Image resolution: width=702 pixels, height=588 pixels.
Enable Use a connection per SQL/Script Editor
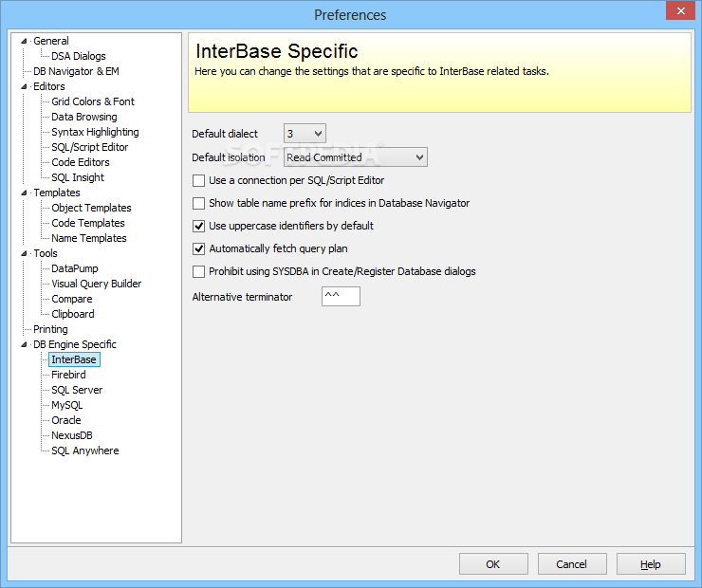tap(199, 181)
